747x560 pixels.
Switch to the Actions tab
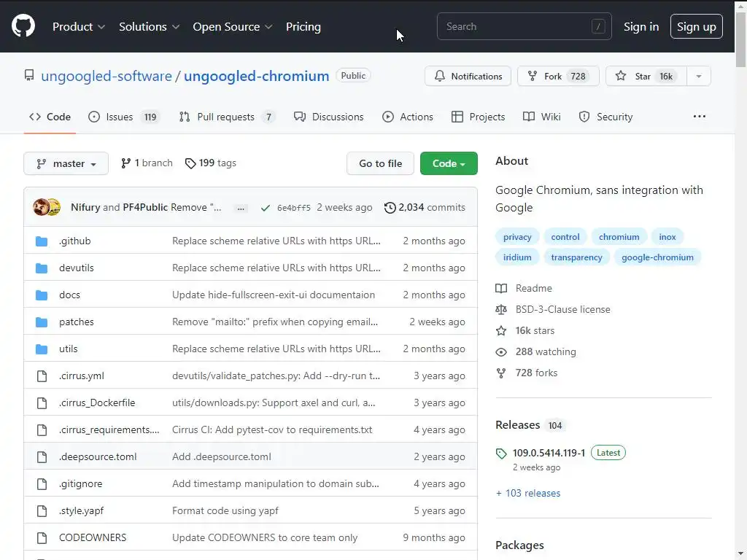(407, 117)
